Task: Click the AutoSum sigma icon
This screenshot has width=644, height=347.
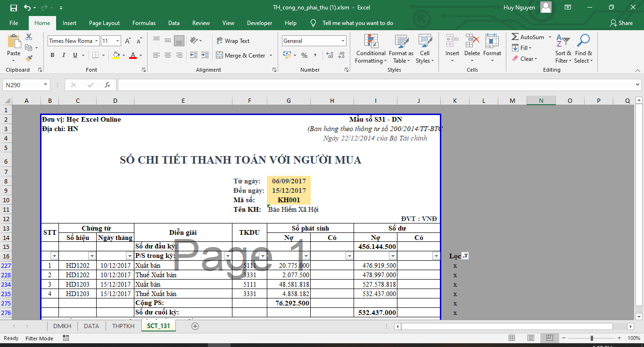Action: tap(515, 37)
